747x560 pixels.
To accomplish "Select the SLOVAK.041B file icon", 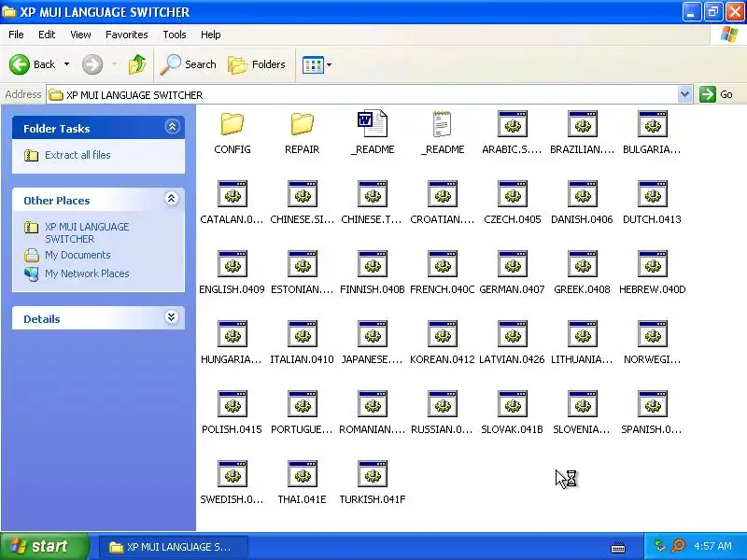I will tap(512, 404).
